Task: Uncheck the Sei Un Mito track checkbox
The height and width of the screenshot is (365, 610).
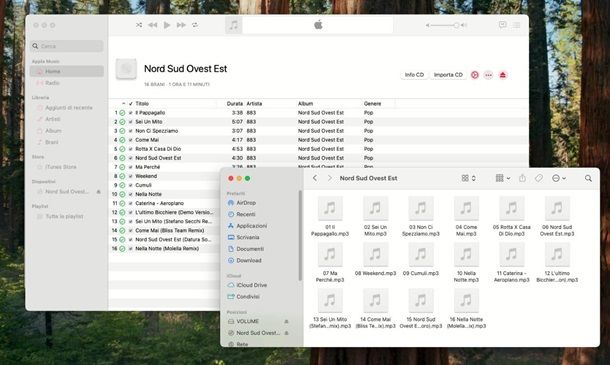Action: (x=131, y=122)
